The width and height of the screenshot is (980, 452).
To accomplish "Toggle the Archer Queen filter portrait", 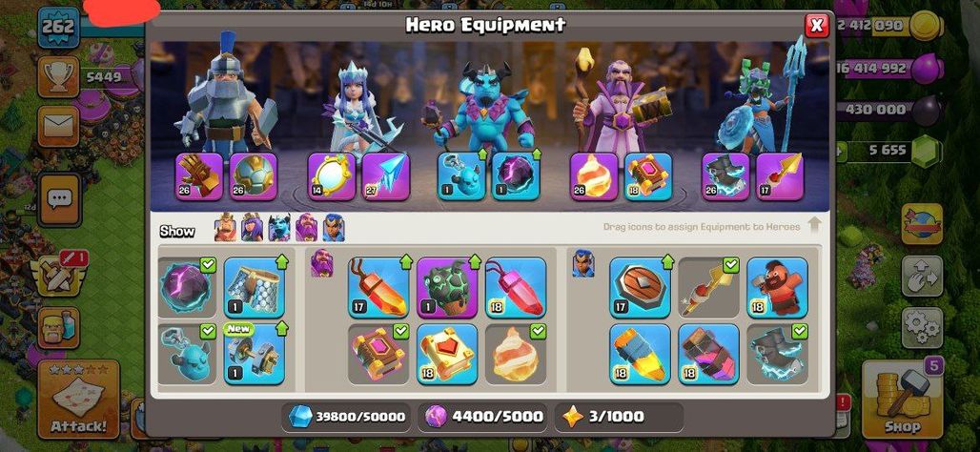I will tap(252, 228).
